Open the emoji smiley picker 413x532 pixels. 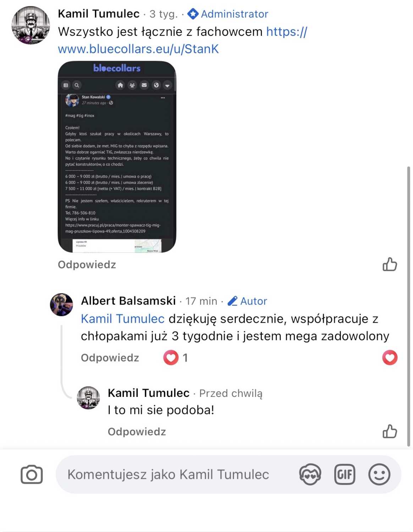pyautogui.click(x=379, y=475)
